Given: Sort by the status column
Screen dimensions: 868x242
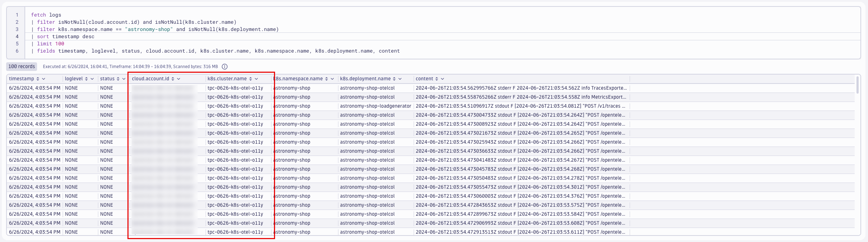Looking at the screenshot, I should click(x=118, y=79).
